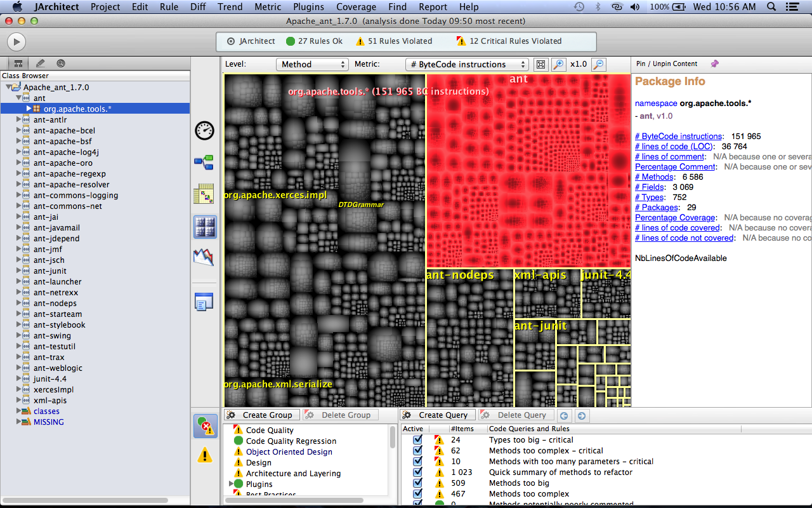The height and width of the screenshot is (508, 812).
Task: Click the Time Machine icon in menu bar
Action: (579, 7)
